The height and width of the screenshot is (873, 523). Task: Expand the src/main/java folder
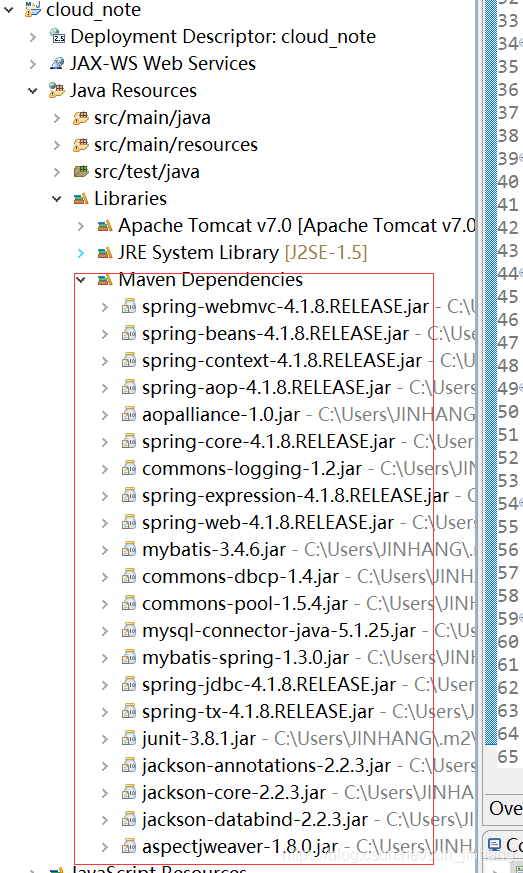(x=57, y=117)
